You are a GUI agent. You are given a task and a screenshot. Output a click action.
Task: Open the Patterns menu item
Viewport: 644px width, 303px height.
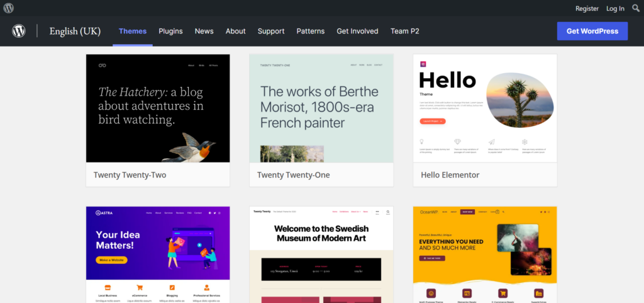point(311,31)
